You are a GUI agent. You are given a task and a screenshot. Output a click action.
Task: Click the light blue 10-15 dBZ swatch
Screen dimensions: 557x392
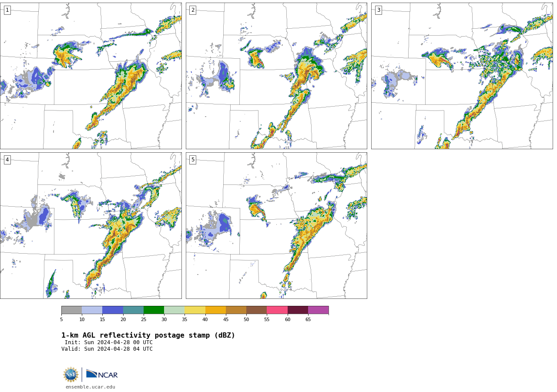(x=92, y=310)
